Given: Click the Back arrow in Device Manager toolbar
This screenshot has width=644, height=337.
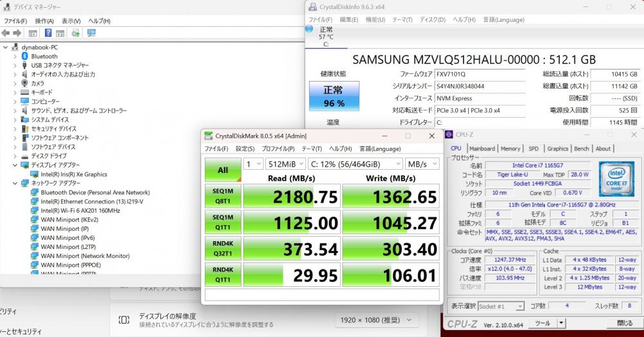Looking at the screenshot, I should coord(6,33).
